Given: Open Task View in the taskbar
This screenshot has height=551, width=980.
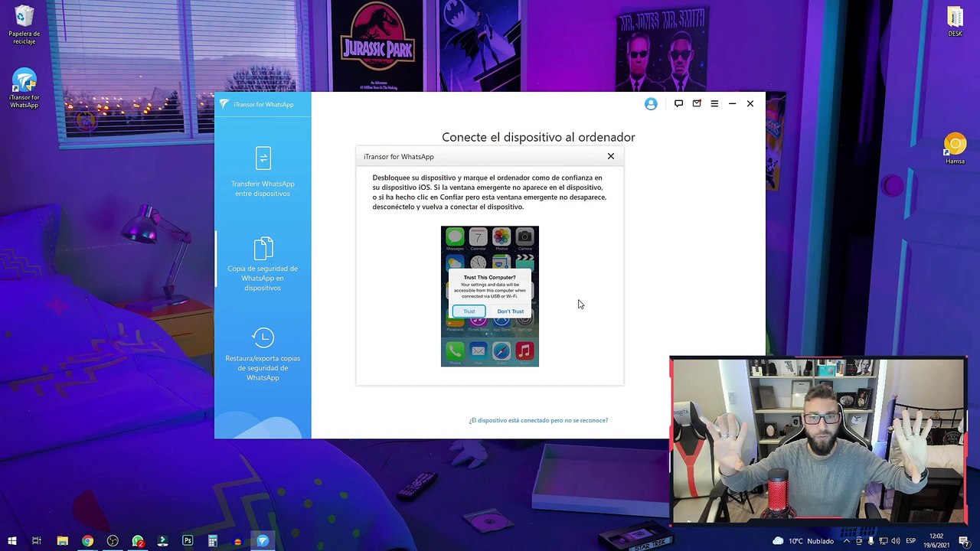Looking at the screenshot, I should [x=37, y=541].
